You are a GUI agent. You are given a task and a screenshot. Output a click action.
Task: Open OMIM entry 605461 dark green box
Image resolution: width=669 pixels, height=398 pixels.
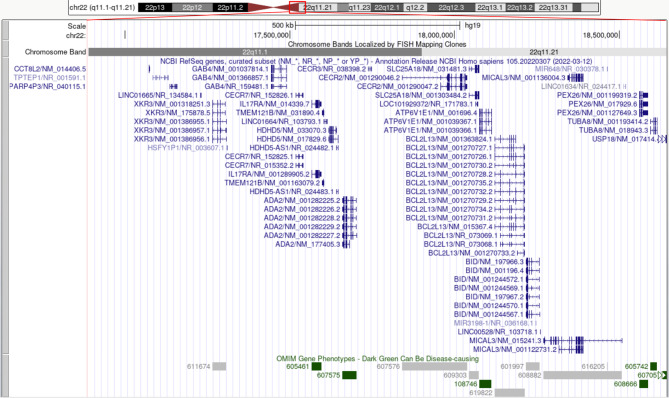tap(317, 366)
